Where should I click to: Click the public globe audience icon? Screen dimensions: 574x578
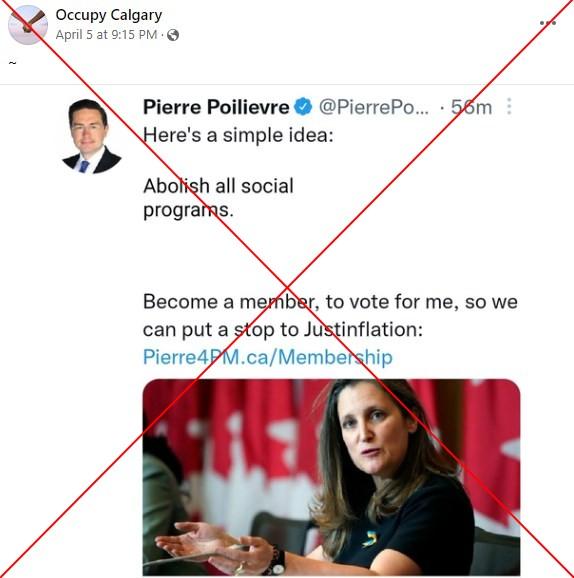pyautogui.click(x=173, y=35)
